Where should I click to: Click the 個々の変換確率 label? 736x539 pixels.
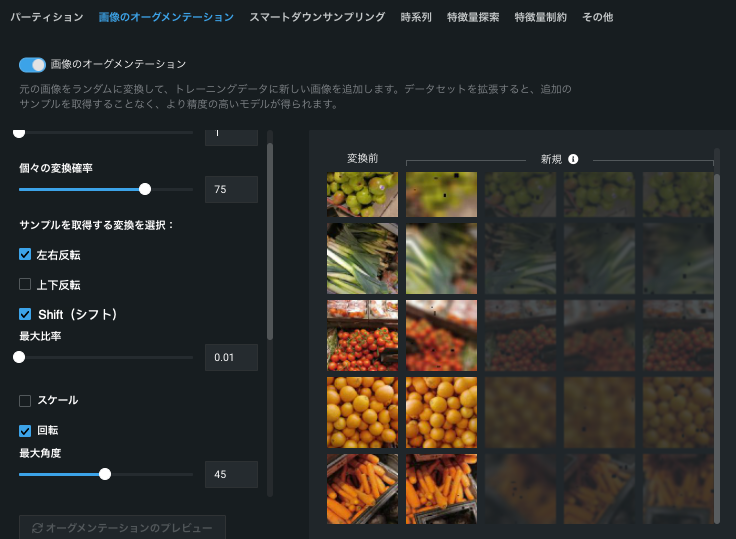(56, 168)
